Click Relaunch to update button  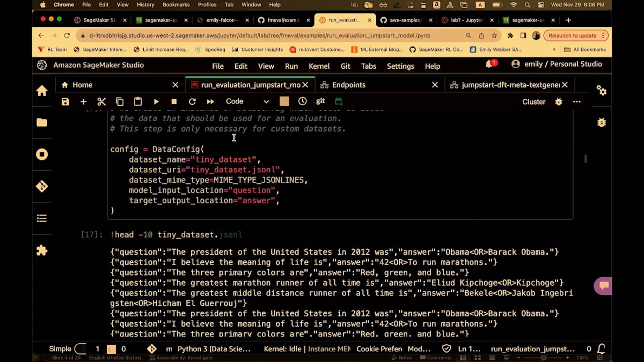(x=576, y=35)
